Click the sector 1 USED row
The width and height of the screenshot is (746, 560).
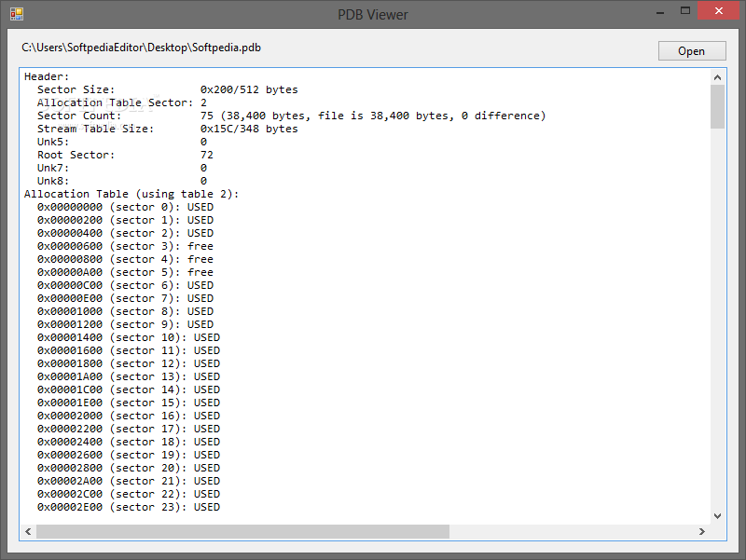pos(126,220)
